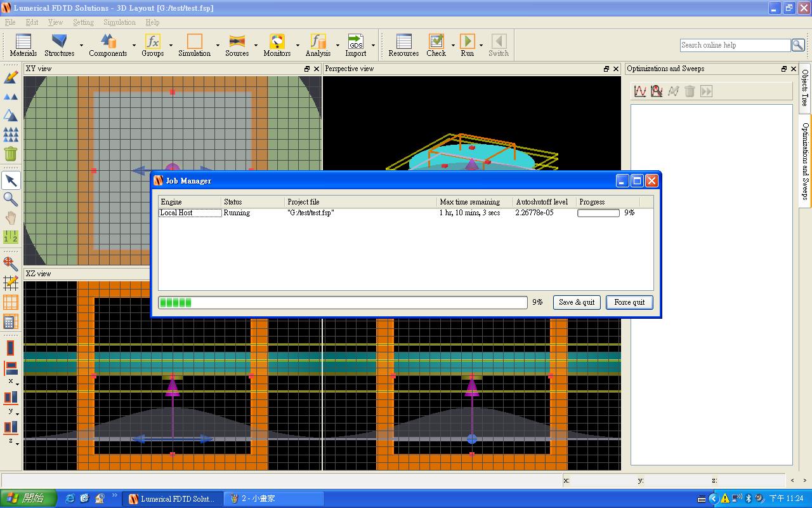Click the Autoshutoff level column header
This screenshot has width=812, height=508.
click(x=544, y=202)
